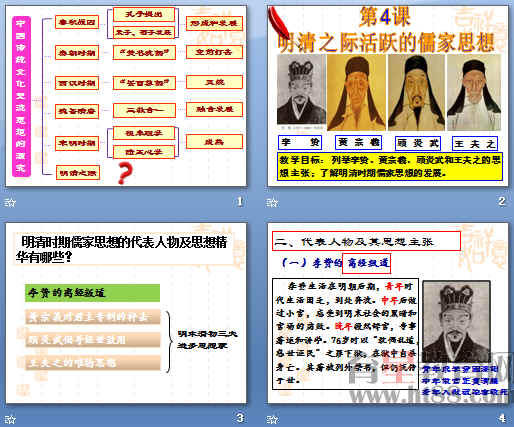Image resolution: width=514 pixels, height=427 pixels.
Task: Select slide 1 thumbnail with culture flowchart
Action: tap(126, 95)
